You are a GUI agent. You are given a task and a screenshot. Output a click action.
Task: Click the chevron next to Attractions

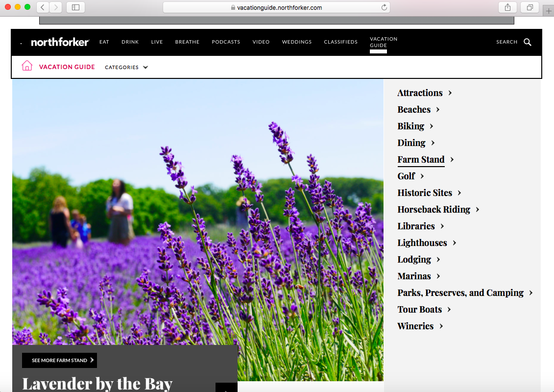click(450, 93)
